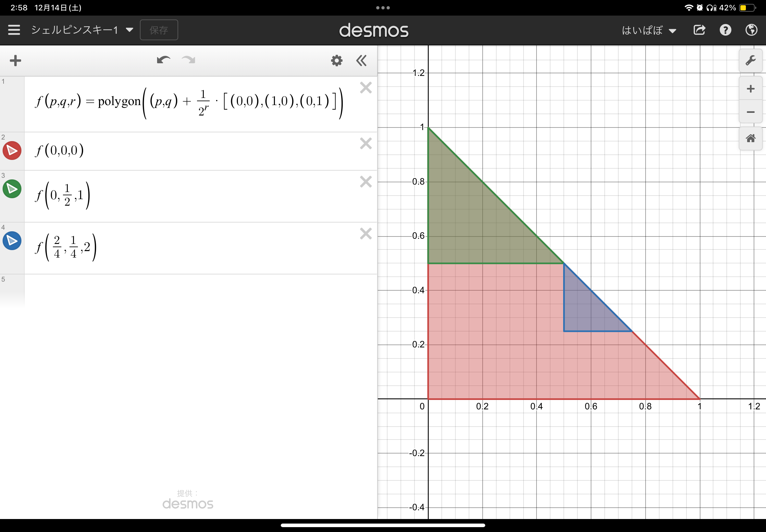Image resolution: width=766 pixels, height=532 pixels.
Task: Open the hamburger navigation menu
Action: (x=14, y=30)
